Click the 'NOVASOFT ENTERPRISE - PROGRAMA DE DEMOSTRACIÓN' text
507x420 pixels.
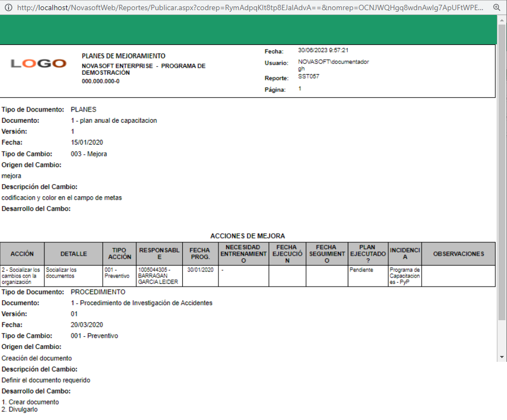tap(144, 69)
